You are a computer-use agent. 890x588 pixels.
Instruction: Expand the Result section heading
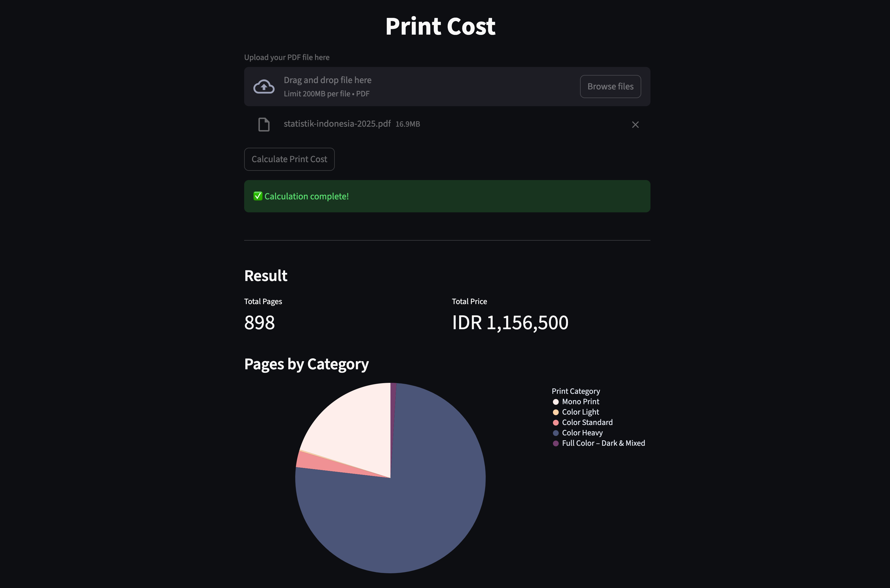pyautogui.click(x=265, y=276)
